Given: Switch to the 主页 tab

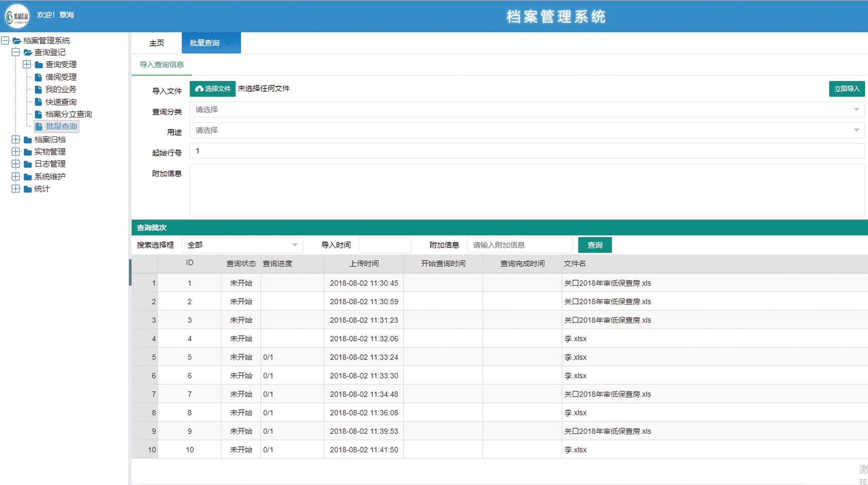Looking at the screenshot, I should (x=157, y=43).
